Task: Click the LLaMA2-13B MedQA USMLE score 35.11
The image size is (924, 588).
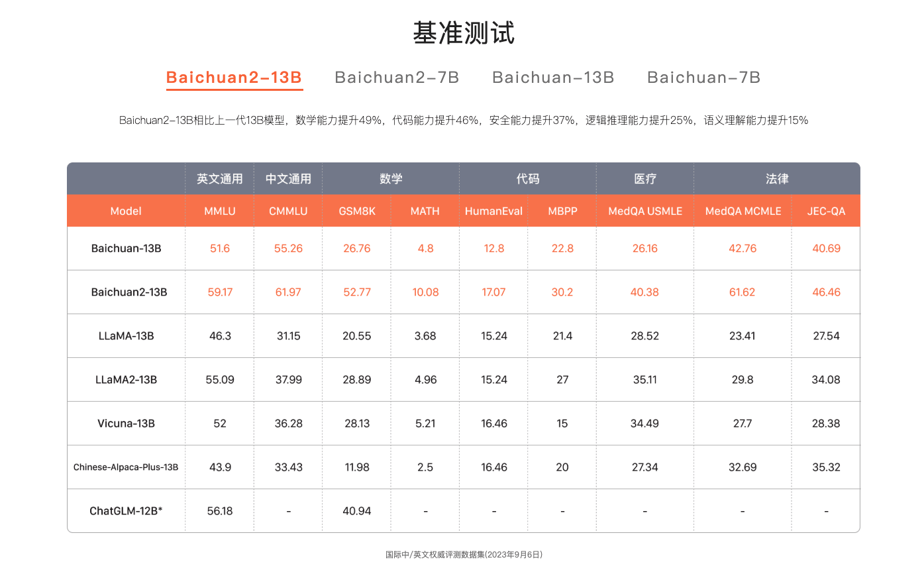Action: pyautogui.click(x=644, y=380)
